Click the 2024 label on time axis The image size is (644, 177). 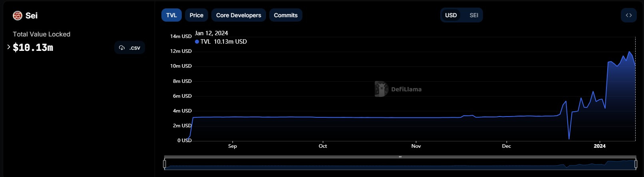600,146
